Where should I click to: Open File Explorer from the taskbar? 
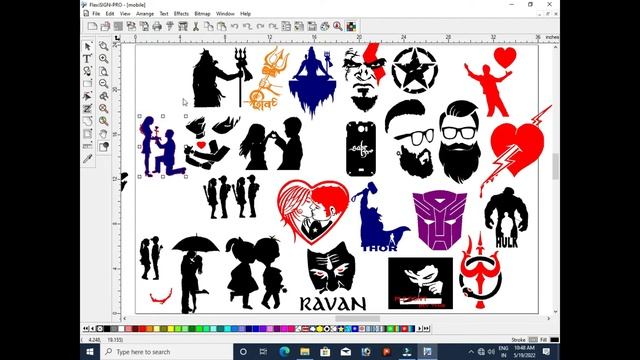pyautogui.click(x=304, y=351)
